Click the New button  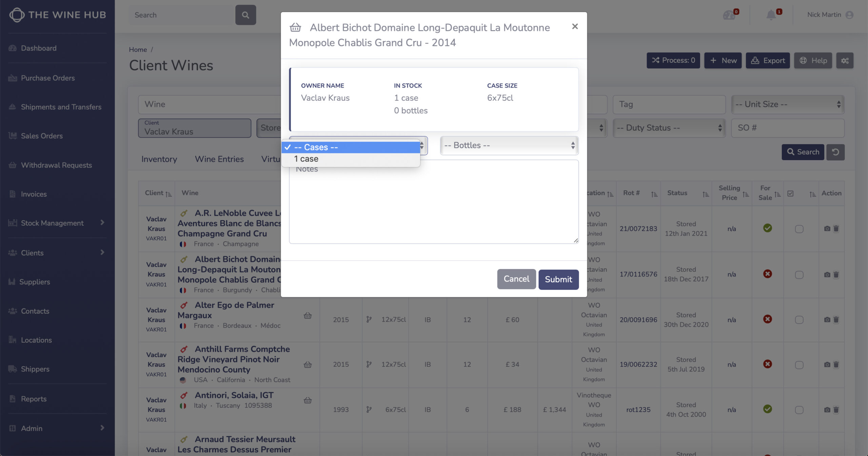(723, 60)
